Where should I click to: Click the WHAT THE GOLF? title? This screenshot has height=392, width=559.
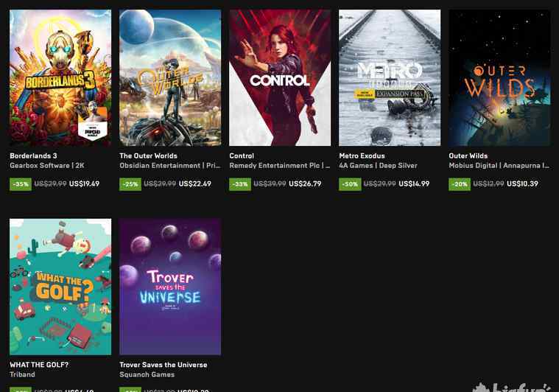[x=39, y=365]
